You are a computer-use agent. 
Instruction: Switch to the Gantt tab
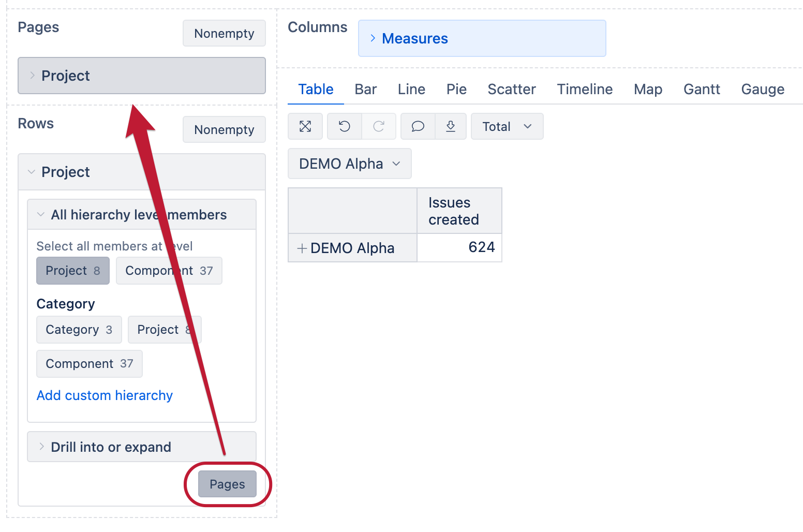point(702,89)
